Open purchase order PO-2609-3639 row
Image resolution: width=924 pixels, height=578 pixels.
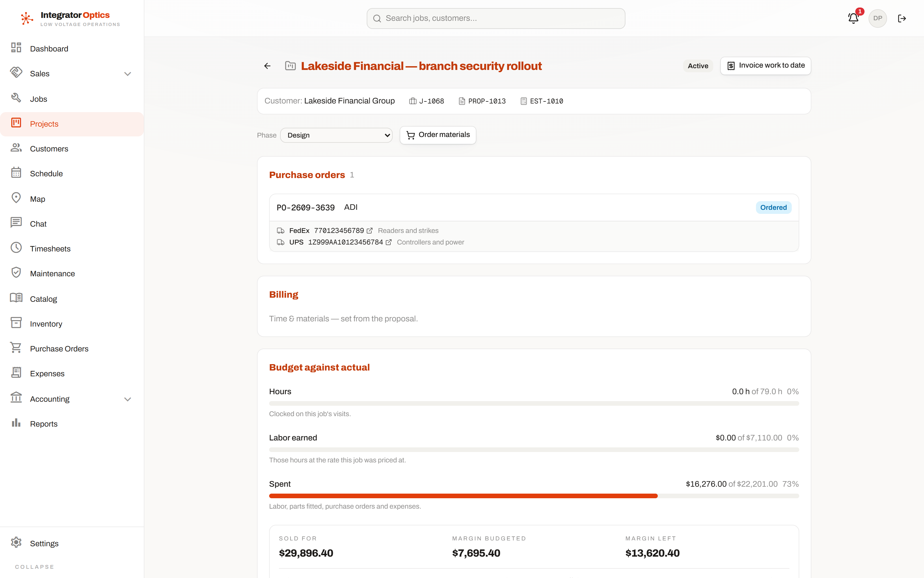point(534,208)
